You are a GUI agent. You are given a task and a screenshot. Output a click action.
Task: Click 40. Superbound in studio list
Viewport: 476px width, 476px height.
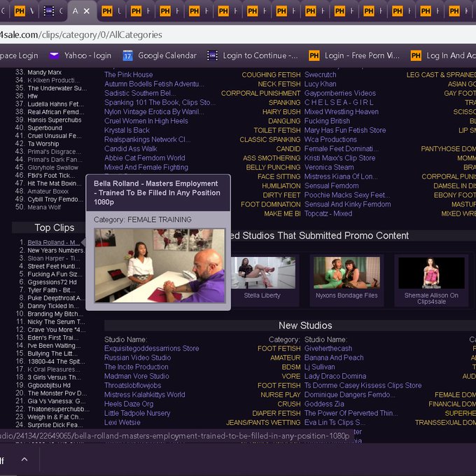pyautogui.click(x=45, y=128)
